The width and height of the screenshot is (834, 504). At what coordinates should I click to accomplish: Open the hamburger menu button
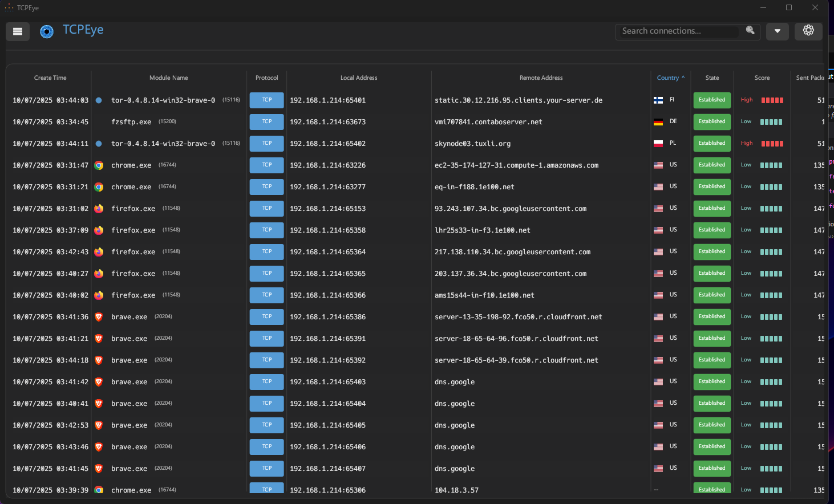pos(18,31)
